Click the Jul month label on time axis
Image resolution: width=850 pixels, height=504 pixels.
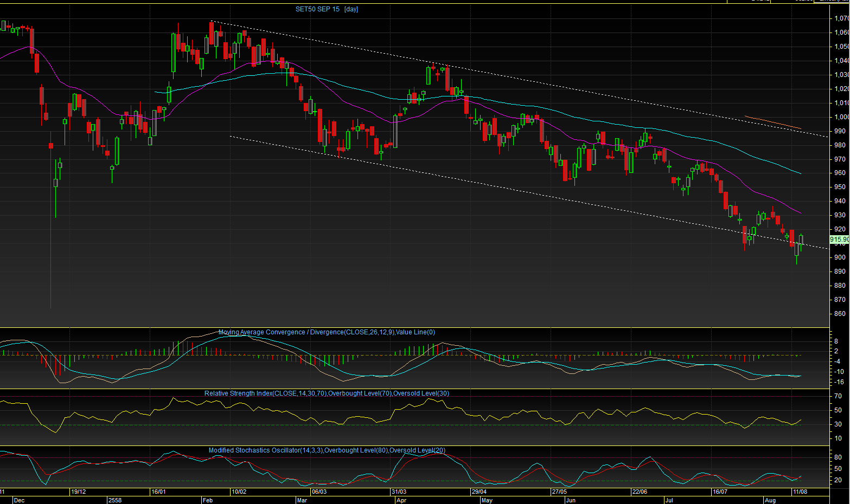669,500
